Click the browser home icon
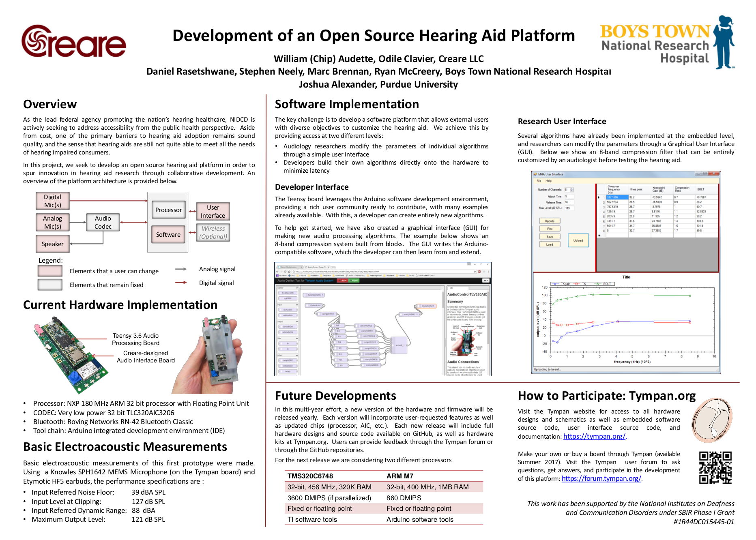756x540 pixels. [x=289, y=272]
